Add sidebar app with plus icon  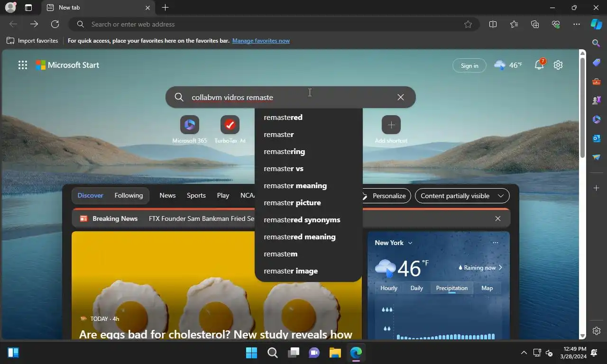click(597, 188)
